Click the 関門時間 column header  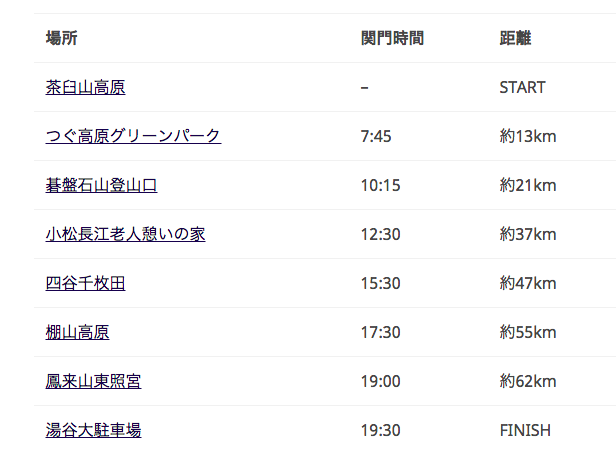click(x=392, y=39)
